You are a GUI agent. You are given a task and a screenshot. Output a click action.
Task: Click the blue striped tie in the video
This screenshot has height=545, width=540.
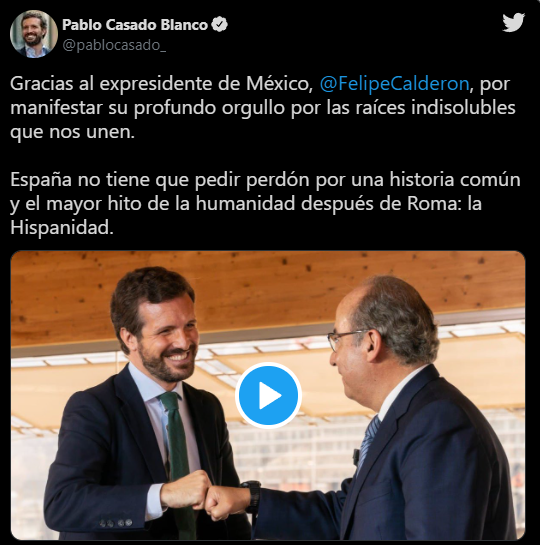pos(368,439)
